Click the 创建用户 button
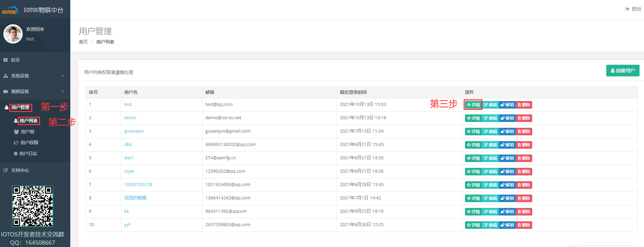 pos(622,71)
